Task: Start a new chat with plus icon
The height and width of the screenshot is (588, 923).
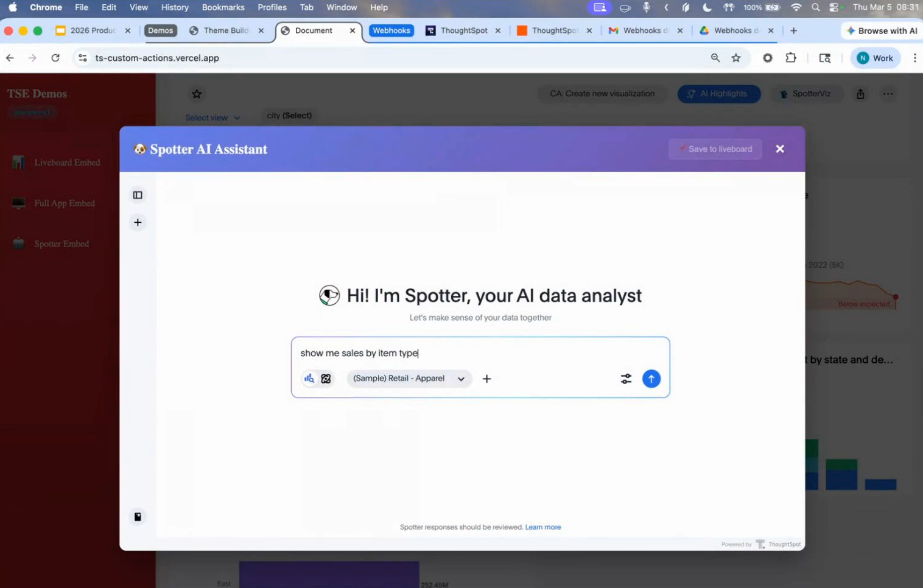Action: (x=138, y=223)
